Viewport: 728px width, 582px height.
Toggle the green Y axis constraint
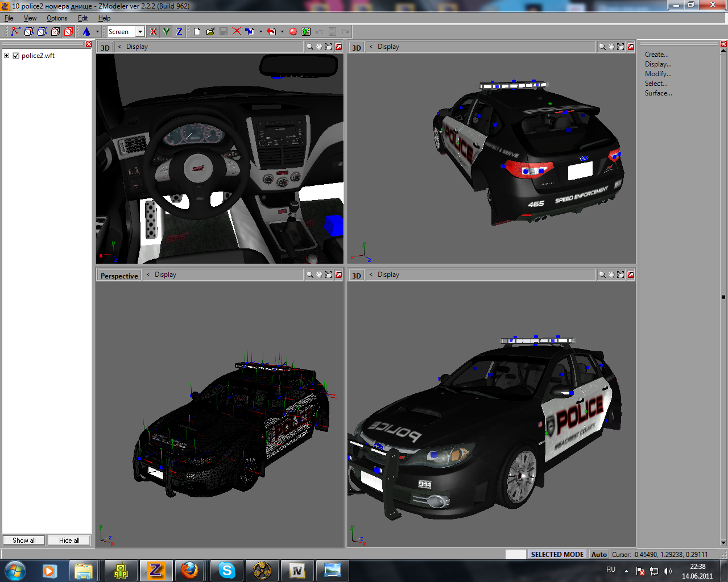(166, 32)
